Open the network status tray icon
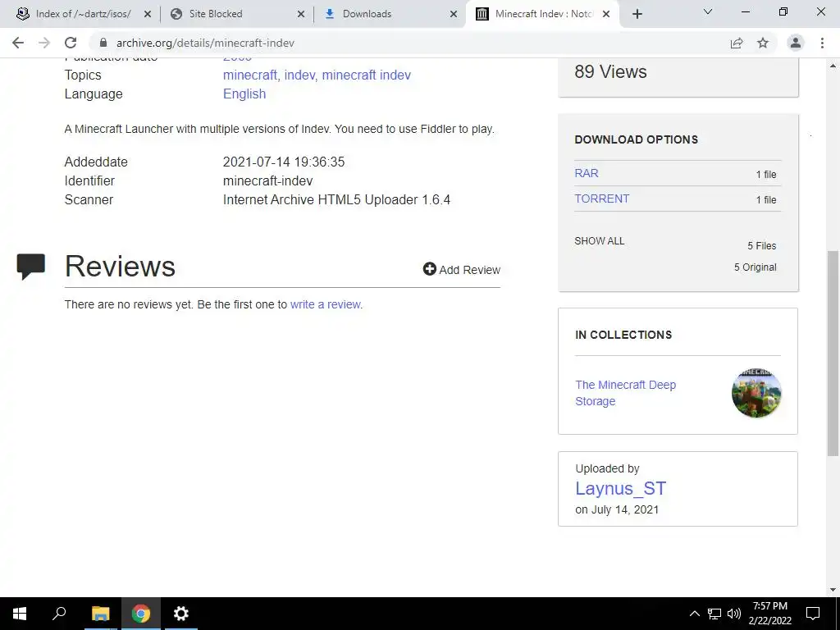This screenshot has width=840, height=630. coord(714,614)
